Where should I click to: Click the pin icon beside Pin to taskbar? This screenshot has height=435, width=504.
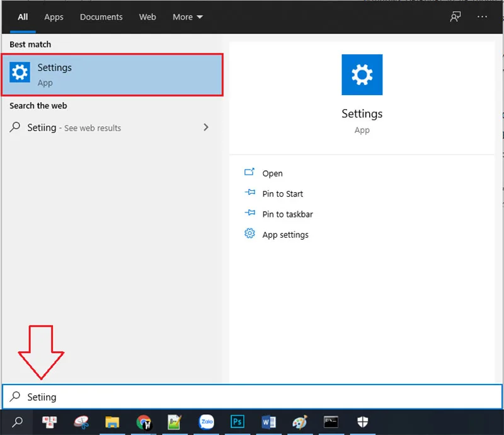pos(249,213)
